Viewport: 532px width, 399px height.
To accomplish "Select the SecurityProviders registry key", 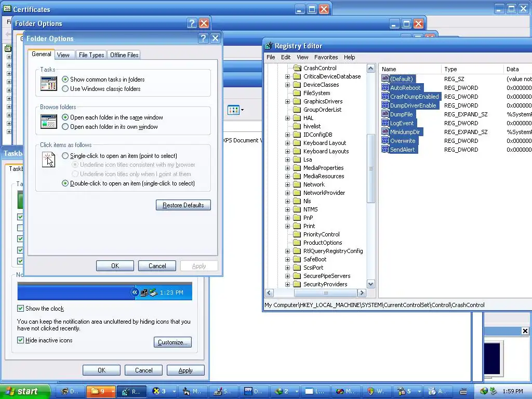I will click(x=325, y=284).
